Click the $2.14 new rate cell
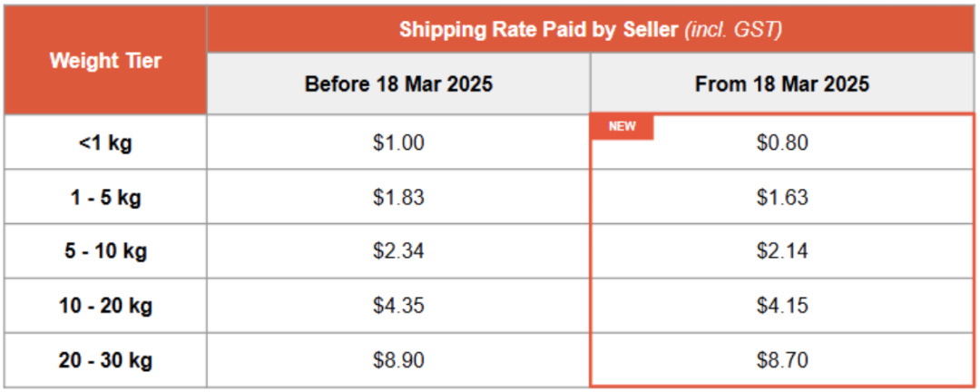 (782, 250)
